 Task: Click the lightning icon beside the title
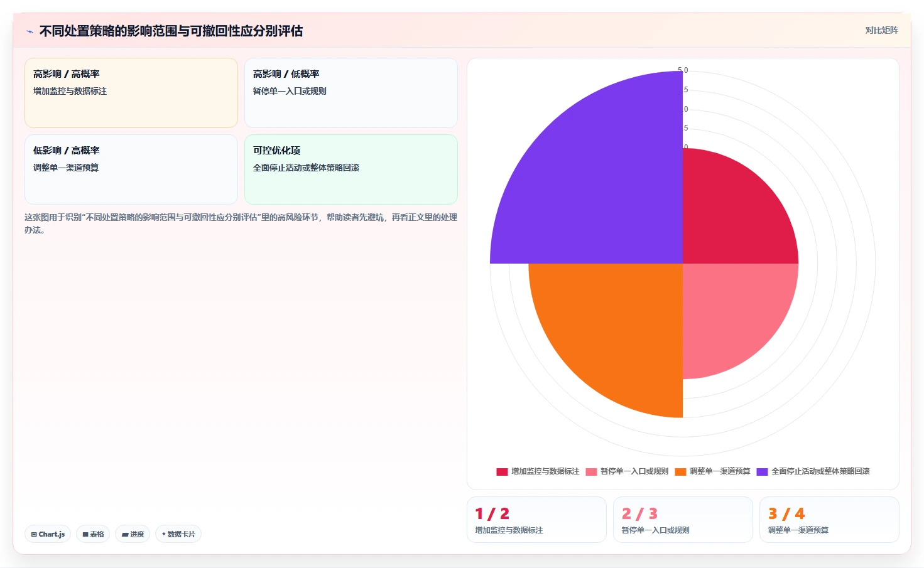point(30,31)
